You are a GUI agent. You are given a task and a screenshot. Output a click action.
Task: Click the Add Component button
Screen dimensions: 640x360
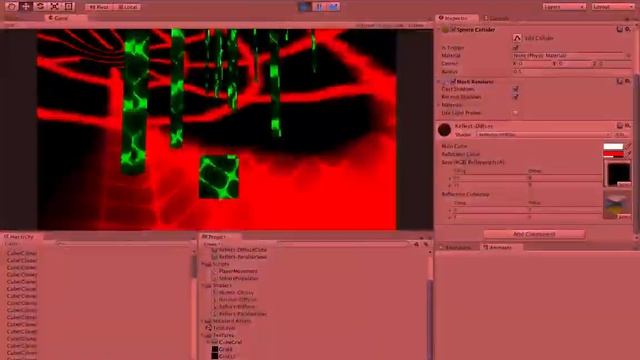[534, 234]
